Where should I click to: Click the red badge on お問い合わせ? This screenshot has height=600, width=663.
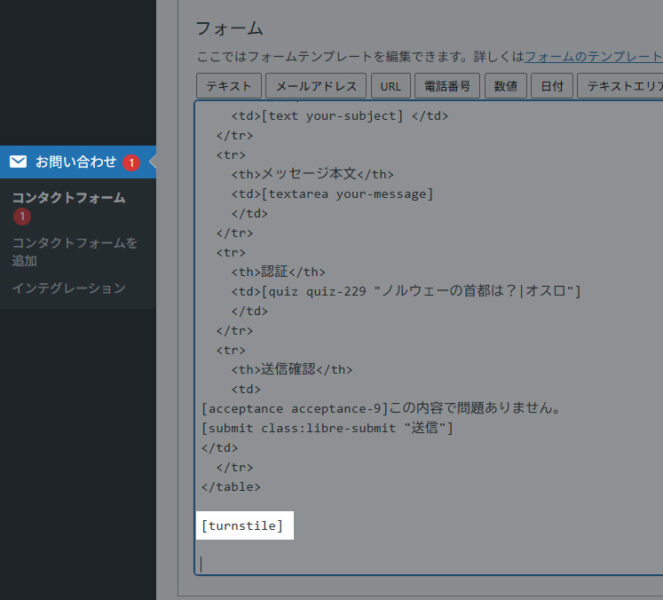click(131, 162)
